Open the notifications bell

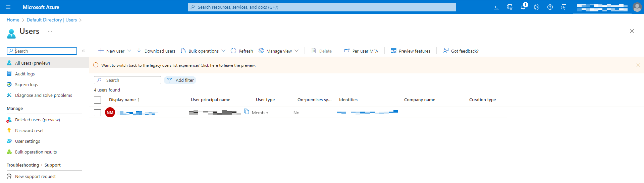click(x=523, y=7)
